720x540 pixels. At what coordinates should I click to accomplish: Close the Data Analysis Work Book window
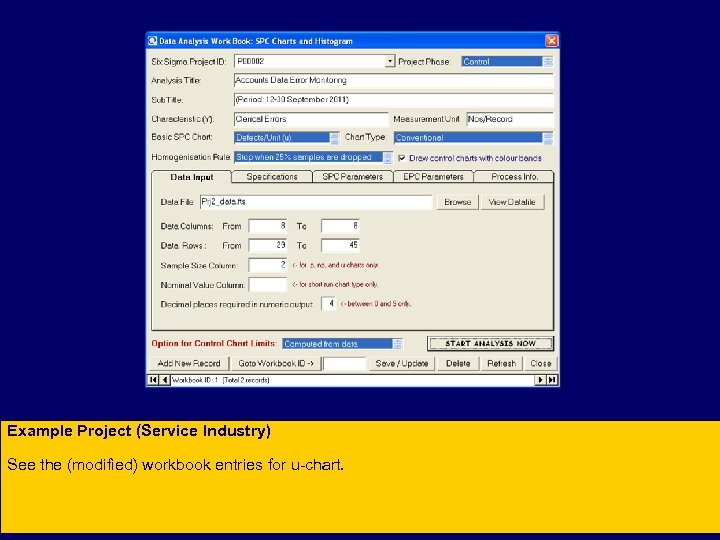click(x=551, y=41)
